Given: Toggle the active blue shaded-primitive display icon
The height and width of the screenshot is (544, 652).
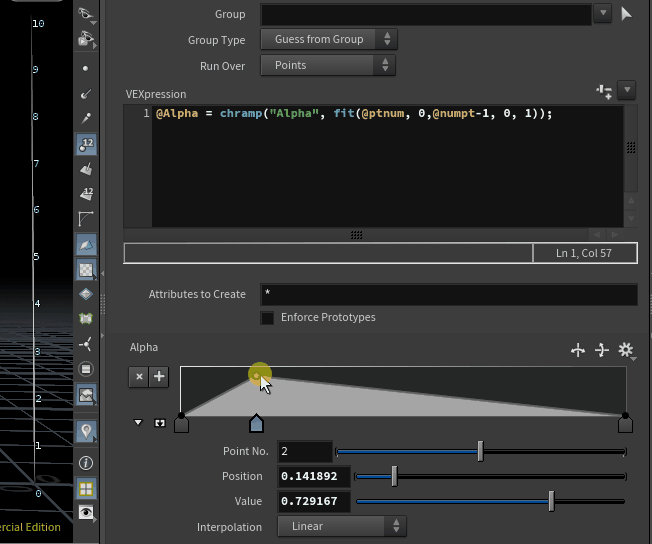Looking at the screenshot, I should point(86,245).
